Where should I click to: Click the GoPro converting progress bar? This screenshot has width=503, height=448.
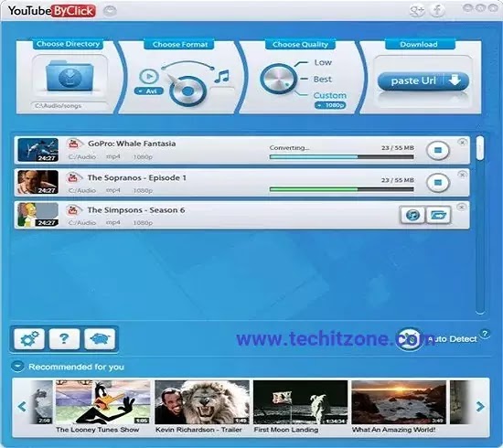[342, 157]
